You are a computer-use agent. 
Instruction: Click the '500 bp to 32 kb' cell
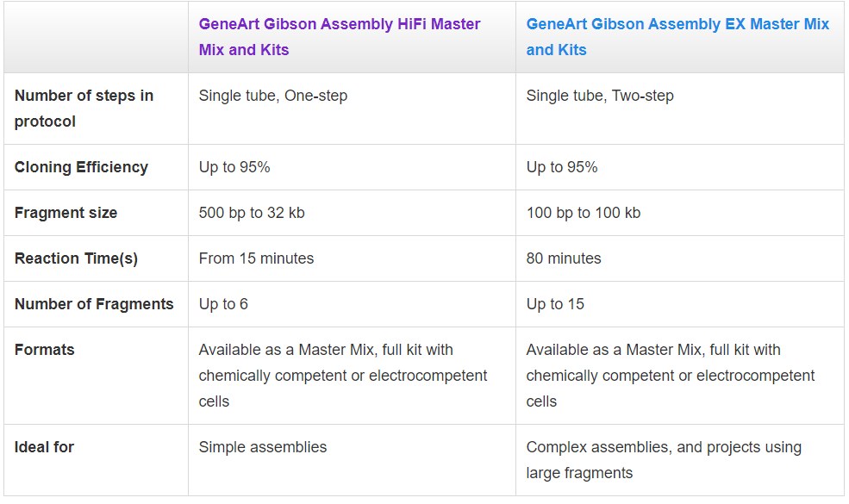[252, 213]
